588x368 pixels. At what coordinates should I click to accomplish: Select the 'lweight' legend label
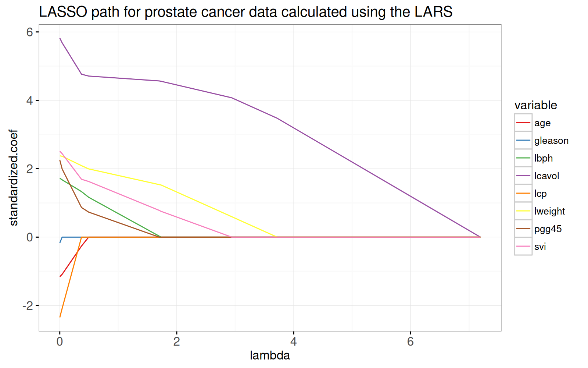point(549,211)
